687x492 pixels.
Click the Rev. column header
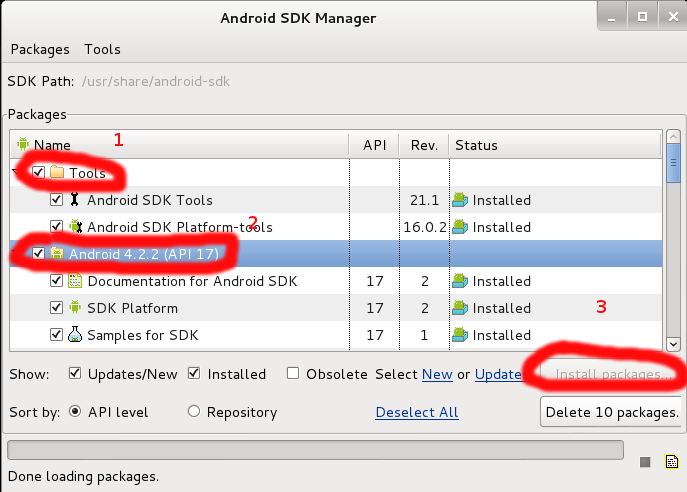(424, 145)
